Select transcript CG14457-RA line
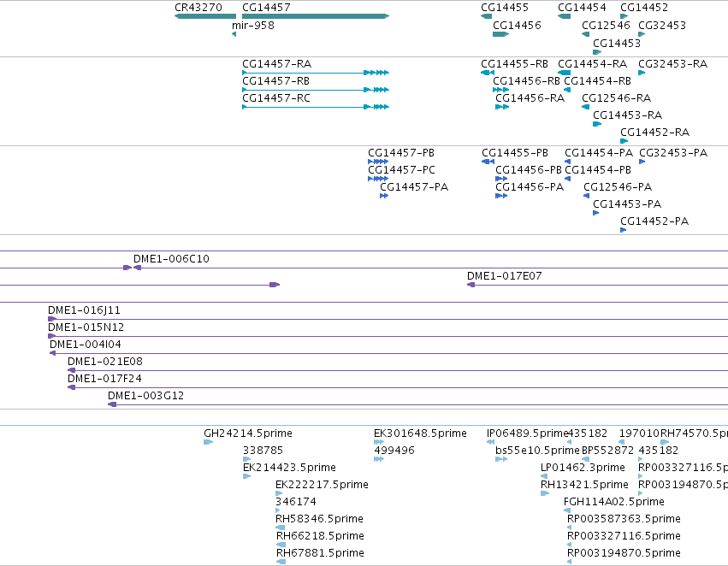 click(316, 73)
